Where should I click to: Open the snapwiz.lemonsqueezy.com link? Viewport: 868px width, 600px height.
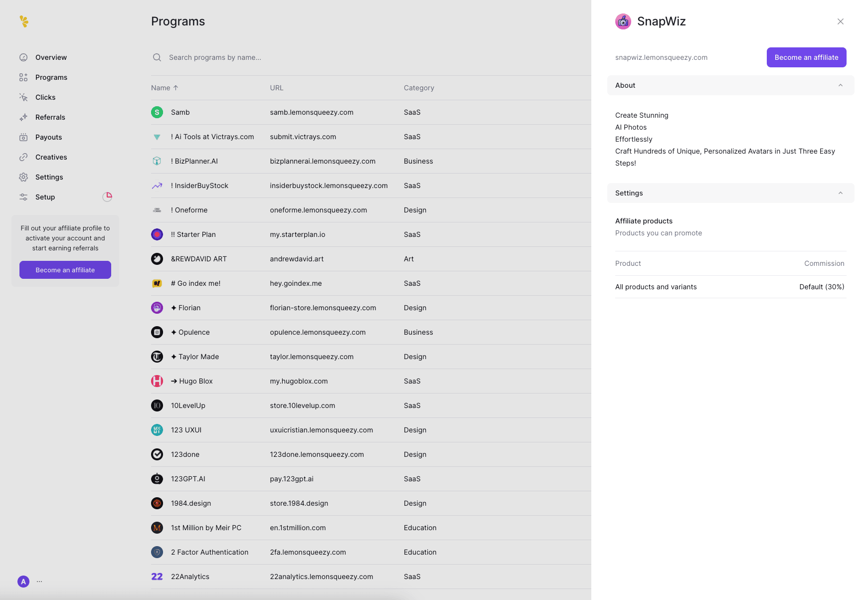(661, 57)
